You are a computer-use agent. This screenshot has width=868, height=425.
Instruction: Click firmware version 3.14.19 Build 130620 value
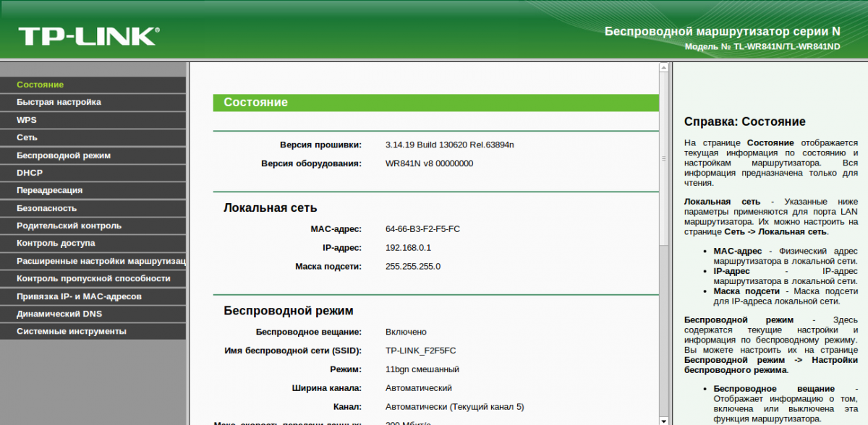click(450, 145)
